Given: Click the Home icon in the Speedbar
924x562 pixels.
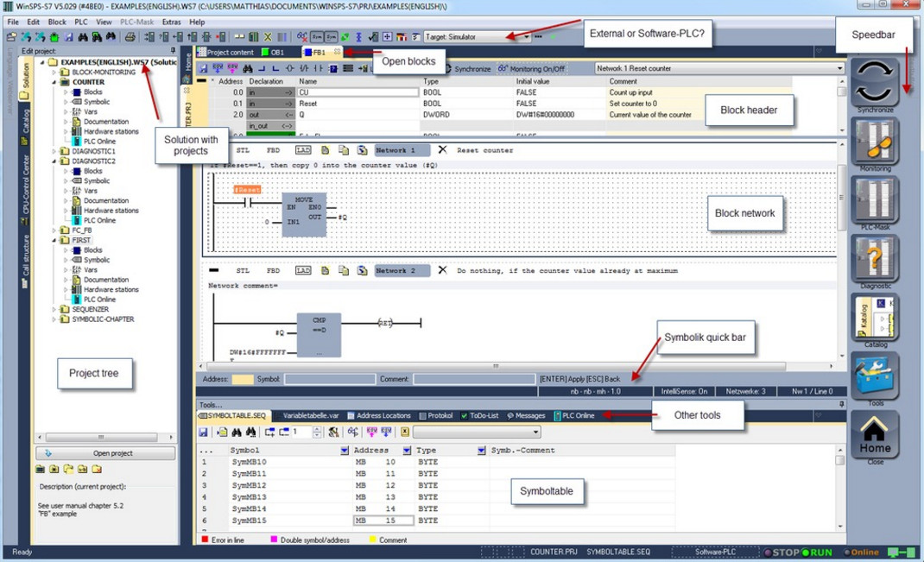Looking at the screenshot, I should (875, 432).
